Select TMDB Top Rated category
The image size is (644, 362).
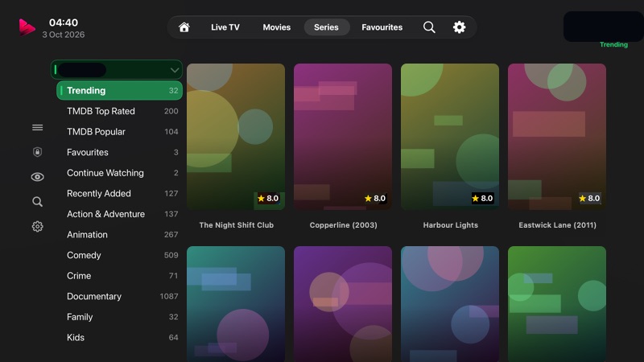tap(119, 111)
